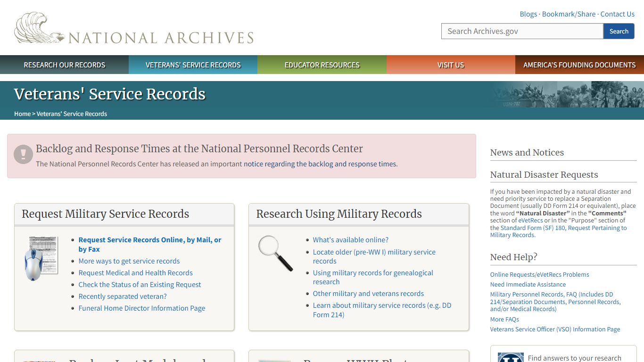
Task: Click the Veterans' Service Records page title
Action: pyautogui.click(x=110, y=94)
